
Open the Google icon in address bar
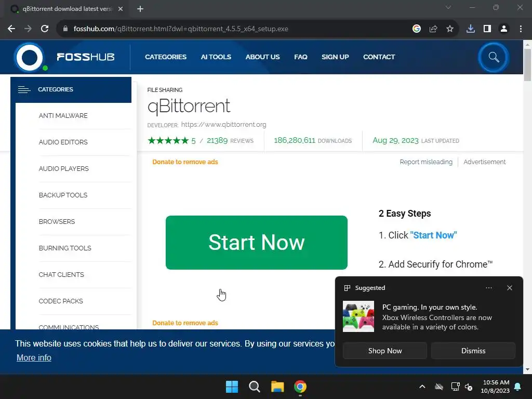[x=417, y=29]
